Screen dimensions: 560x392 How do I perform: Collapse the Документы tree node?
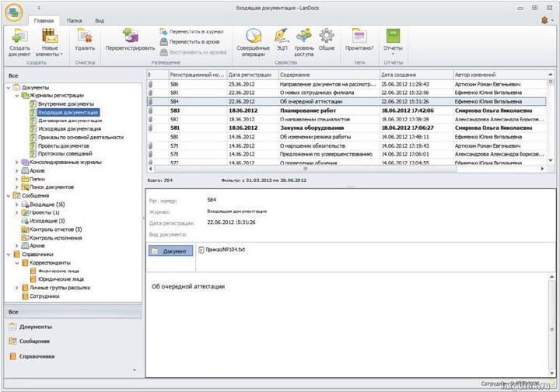(9, 87)
